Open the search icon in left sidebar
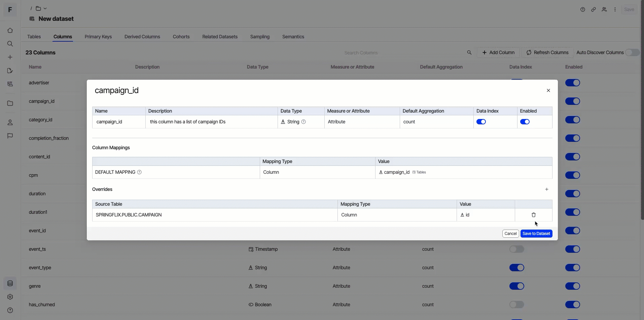The image size is (644, 320). (10, 44)
